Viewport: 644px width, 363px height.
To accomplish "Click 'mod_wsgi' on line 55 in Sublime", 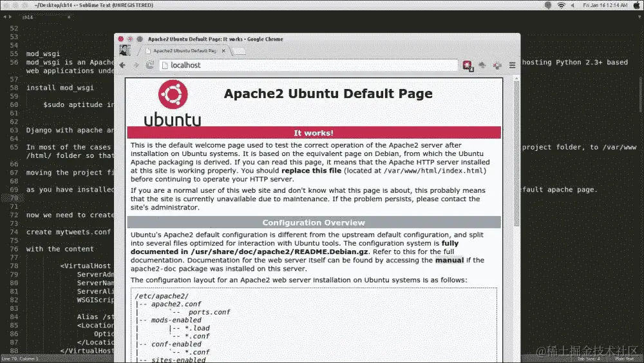I will click(x=43, y=54).
